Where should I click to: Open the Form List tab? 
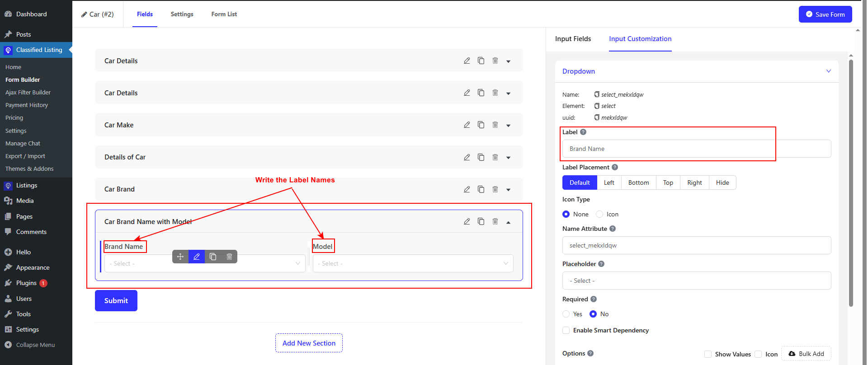tap(224, 14)
